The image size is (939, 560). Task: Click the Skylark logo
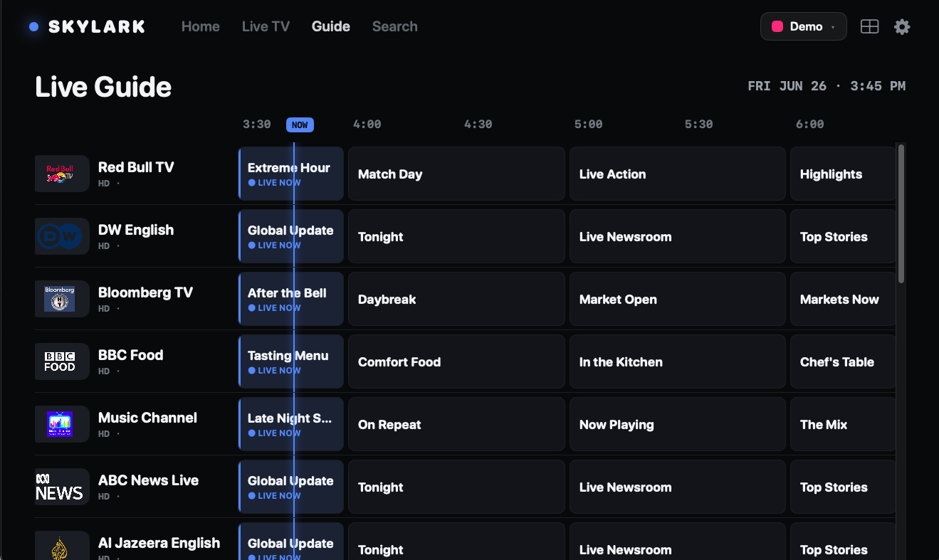87,27
